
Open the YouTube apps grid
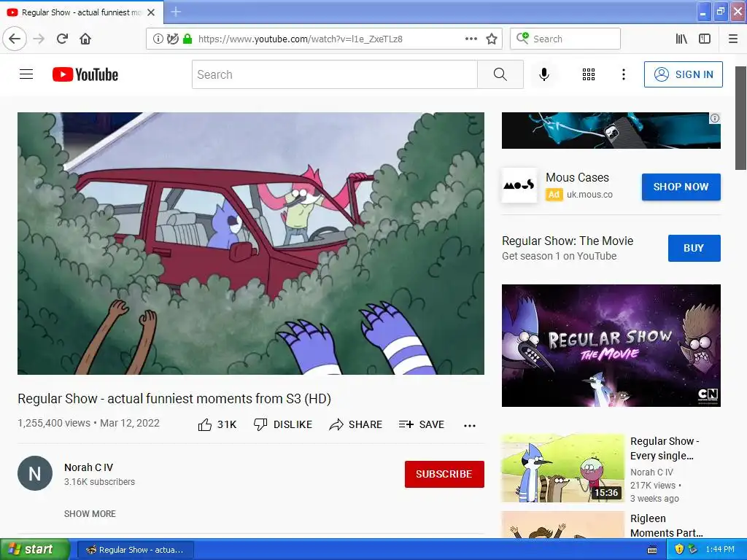click(x=589, y=74)
